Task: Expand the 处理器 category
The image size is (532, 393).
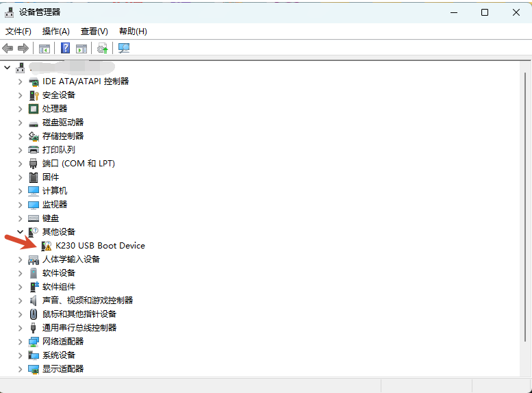Action: click(x=21, y=109)
